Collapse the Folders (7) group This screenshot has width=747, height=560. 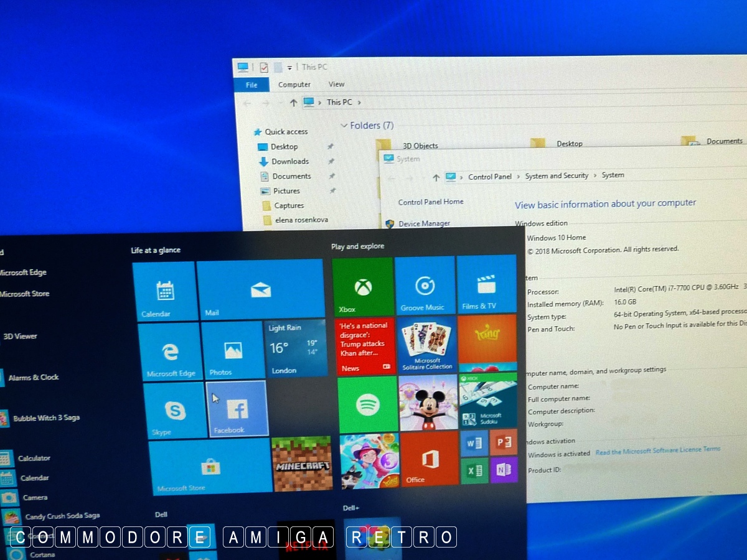(x=344, y=126)
